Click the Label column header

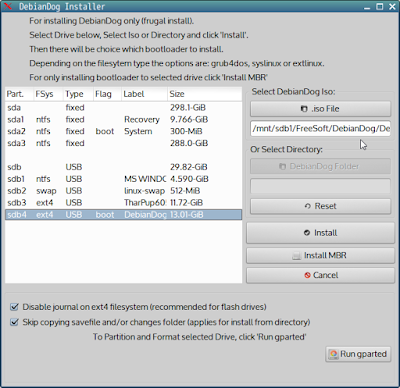pos(144,94)
